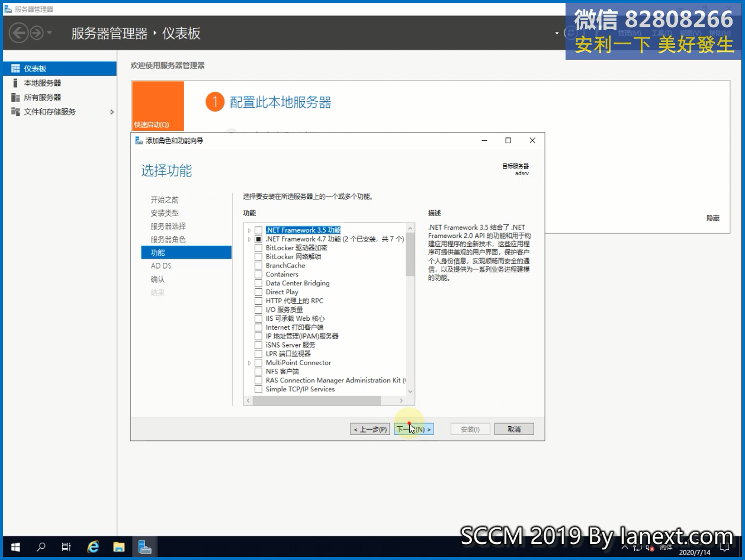Enable IIS 可承载 Web 核心

(x=258, y=318)
